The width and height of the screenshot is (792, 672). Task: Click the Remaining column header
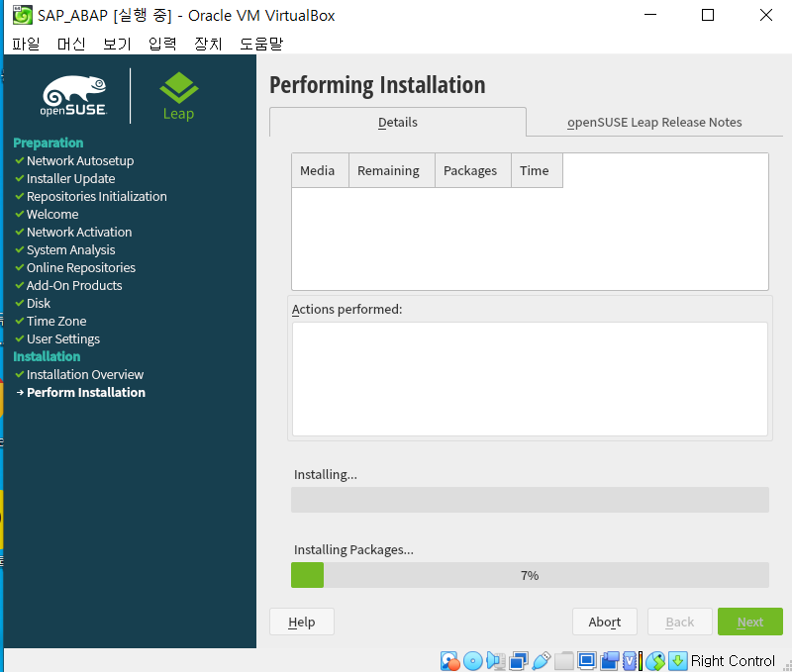point(392,170)
